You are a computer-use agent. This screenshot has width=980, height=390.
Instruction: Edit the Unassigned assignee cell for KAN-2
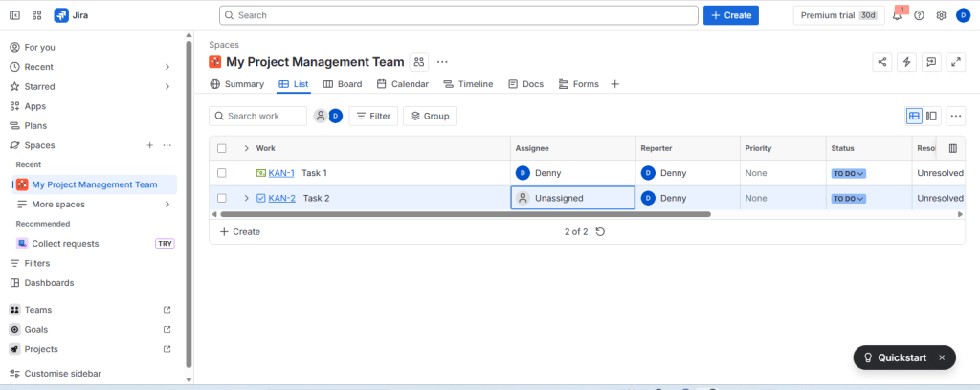pyautogui.click(x=573, y=198)
